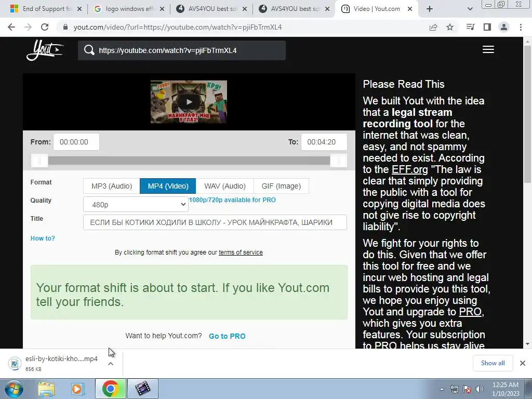Bookmark this page with star icon
The image size is (532, 399).
(x=449, y=27)
